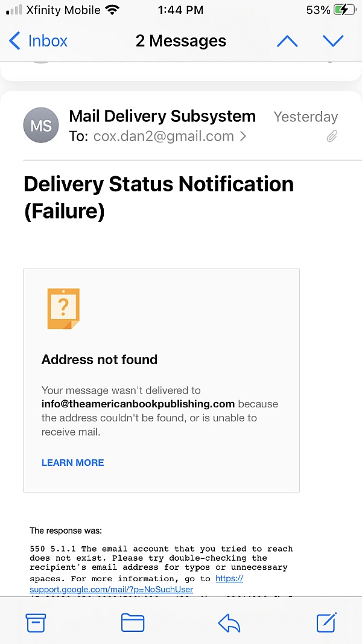Tap the Mail Delivery Subsystem sender name
The image size is (362, 644).
point(162,116)
